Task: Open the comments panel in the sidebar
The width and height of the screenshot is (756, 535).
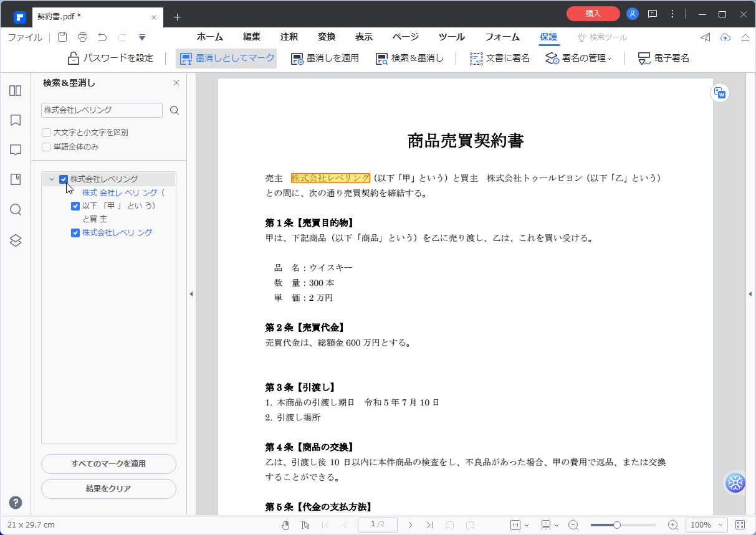Action: tap(15, 149)
